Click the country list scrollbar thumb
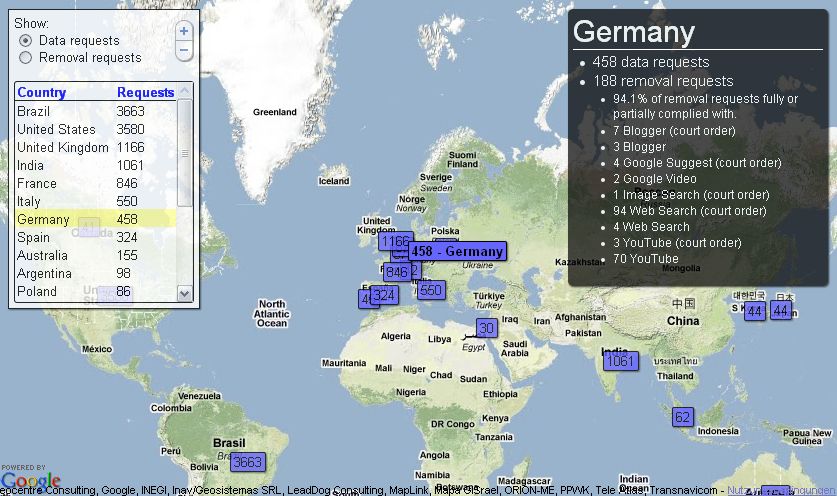The width and height of the screenshot is (837, 496). 185,153
